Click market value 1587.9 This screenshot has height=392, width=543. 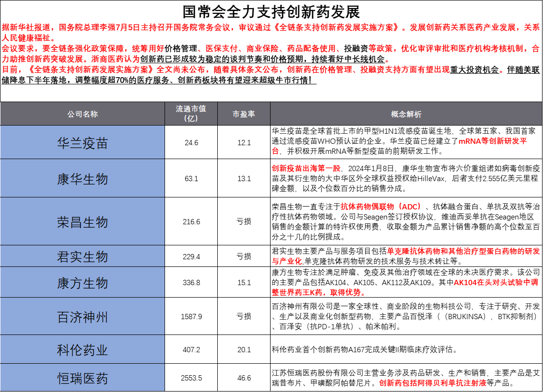pyautogui.click(x=191, y=317)
